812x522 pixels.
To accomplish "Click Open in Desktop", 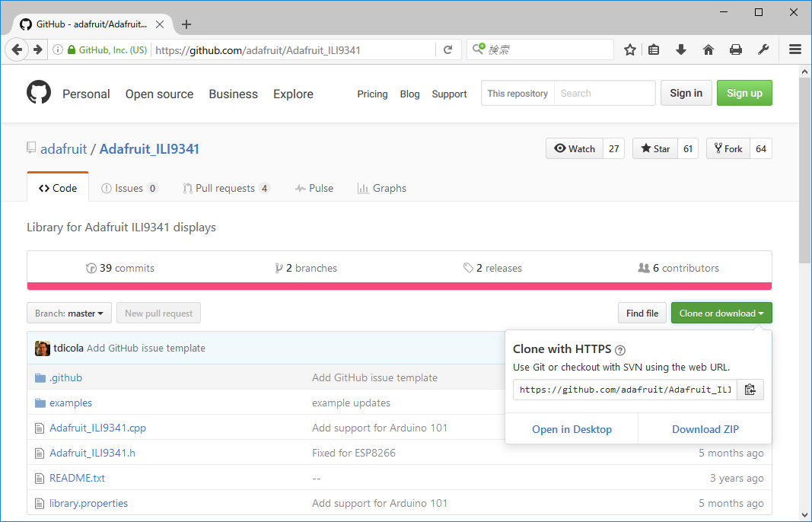I will pos(572,429).
